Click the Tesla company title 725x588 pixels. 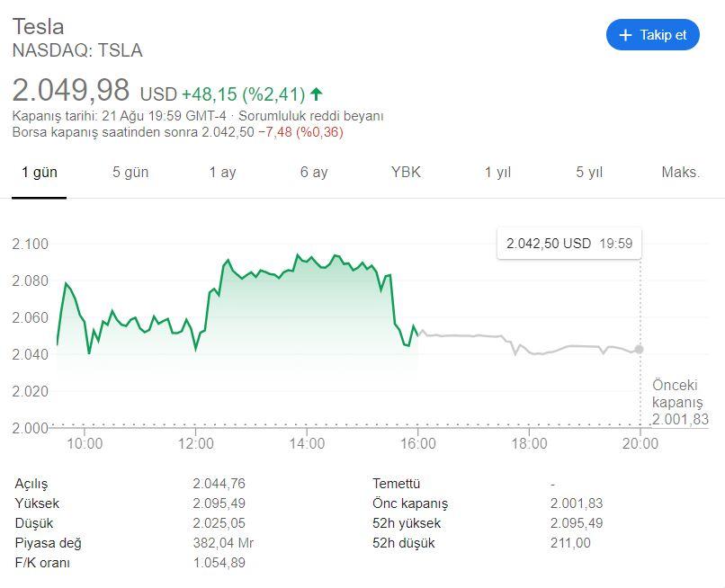click(38, 26)
